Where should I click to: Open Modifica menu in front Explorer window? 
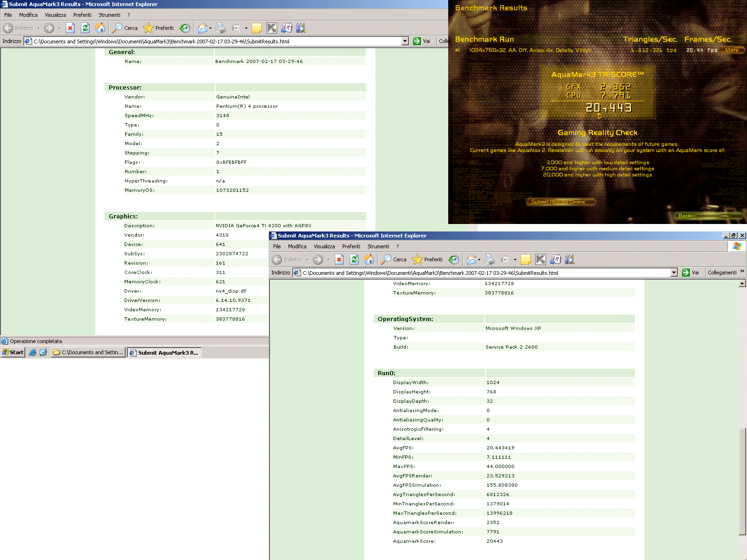[x=297, y=246]
